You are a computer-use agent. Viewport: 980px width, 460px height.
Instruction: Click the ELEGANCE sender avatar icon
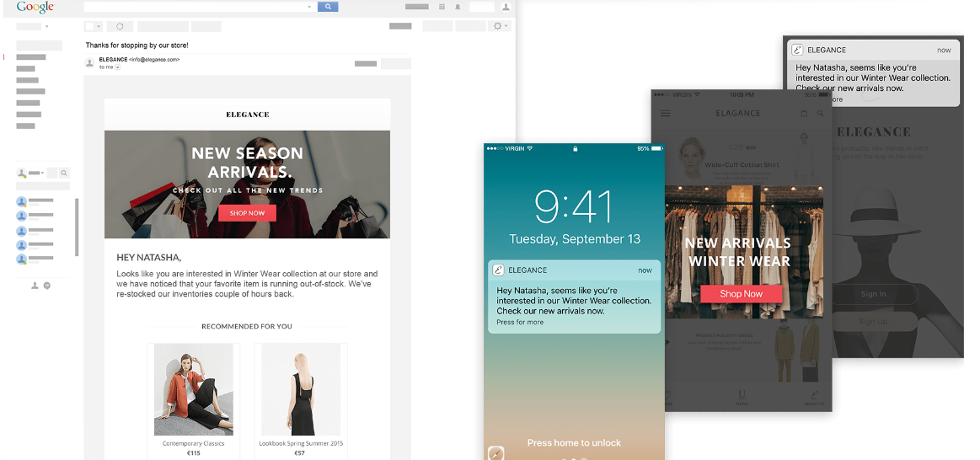(90, 62)
